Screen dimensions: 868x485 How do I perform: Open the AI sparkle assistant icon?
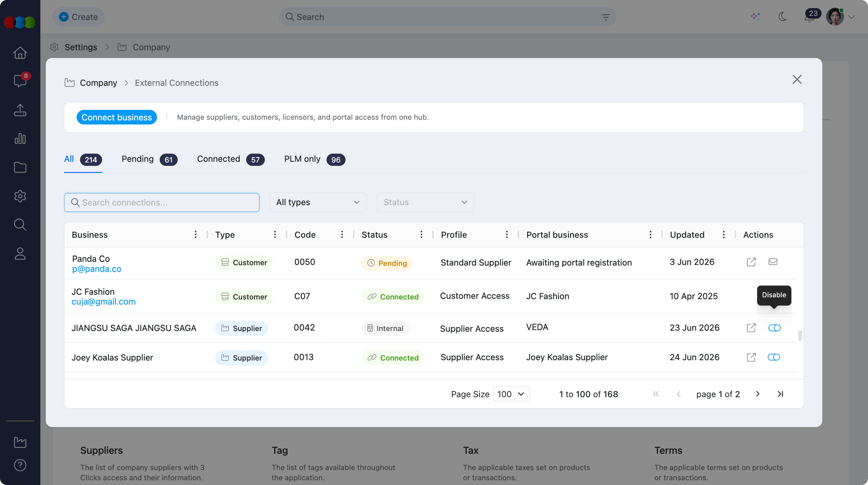755,17
